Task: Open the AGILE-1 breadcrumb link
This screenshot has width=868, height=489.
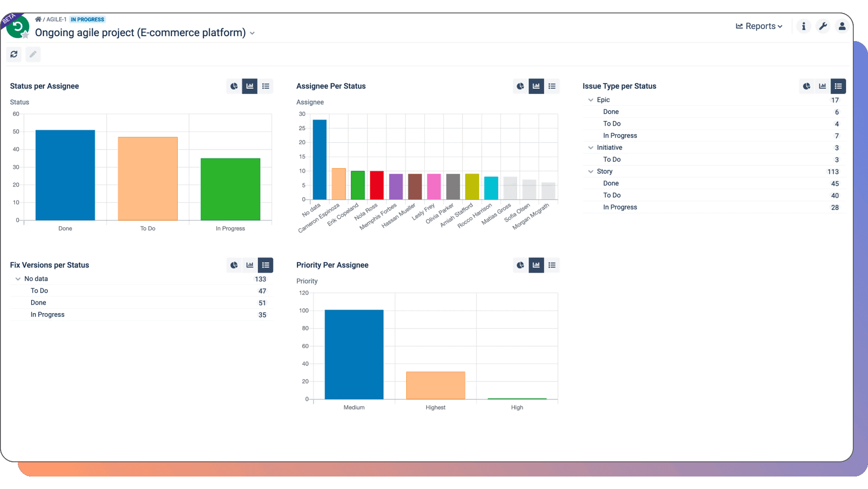Action: [56, 19]
